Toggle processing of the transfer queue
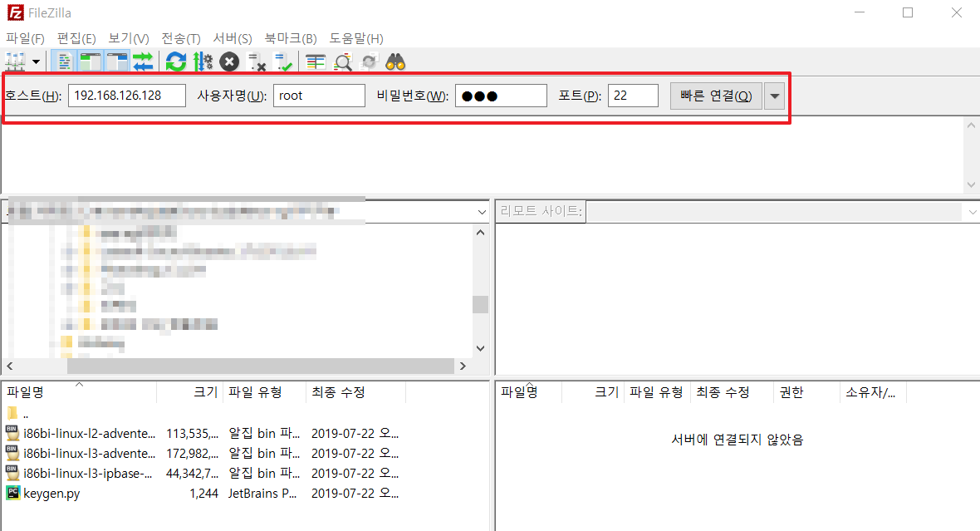Screen dimensions: 980x531 [203, 62]
